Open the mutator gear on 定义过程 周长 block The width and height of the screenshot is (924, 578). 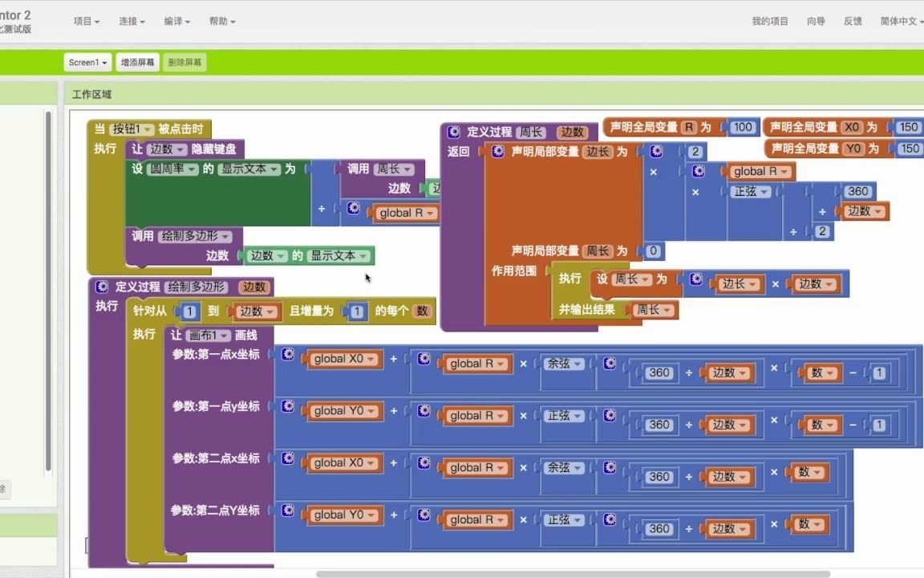point(453,132)
